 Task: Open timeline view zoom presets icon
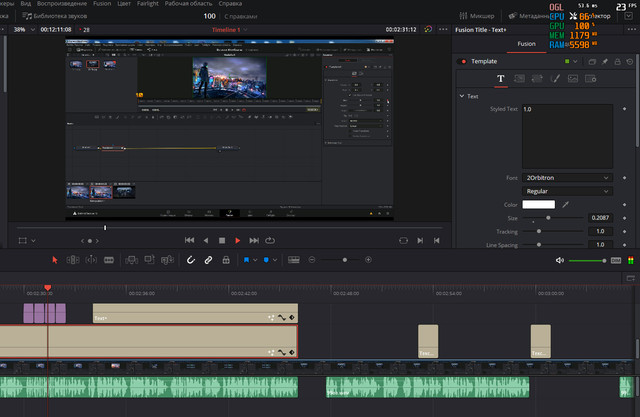pyautogui.click(x=294, y=260)
